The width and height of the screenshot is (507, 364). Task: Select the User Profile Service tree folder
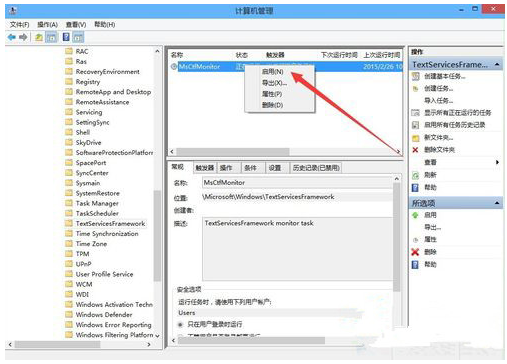(104, 274)
